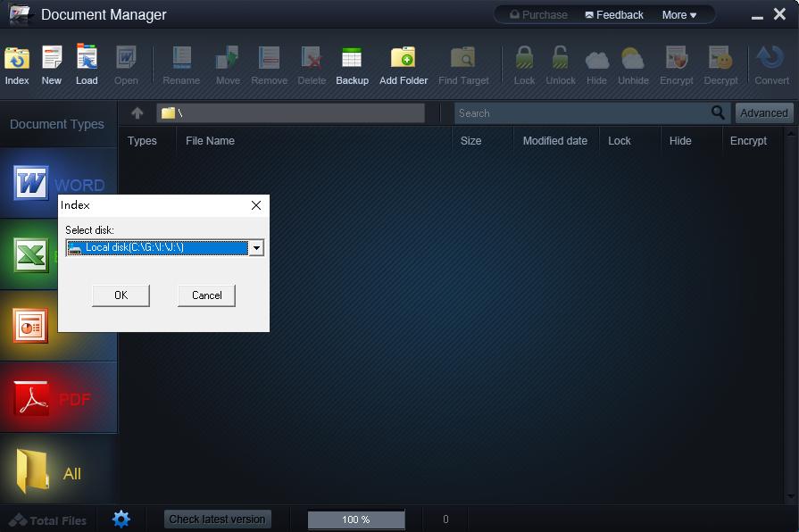Click the folder path field
The image size is (799, 532).
coord(290,113)
